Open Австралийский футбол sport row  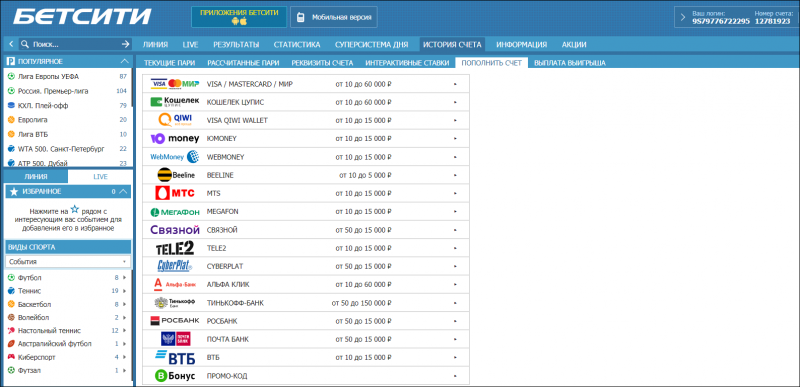pyautogui.click(x=67, y=344)
